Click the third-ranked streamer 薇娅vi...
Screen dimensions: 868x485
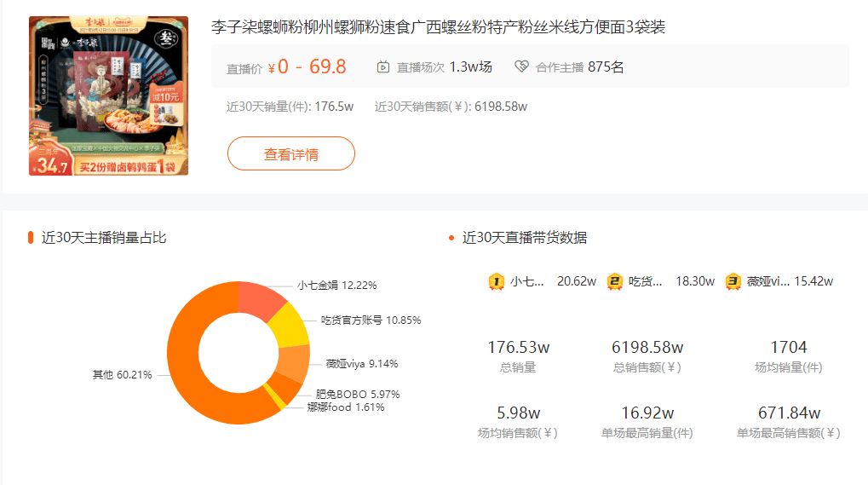click(x=767, y=281)
